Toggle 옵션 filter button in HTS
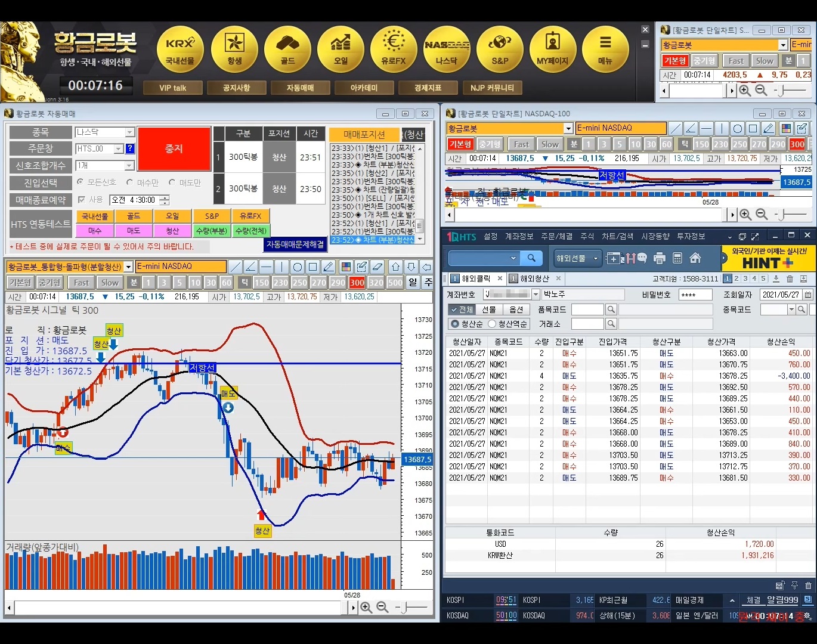Image resolution: width=817 pixels, height=644 pixels. tap(516, 309)
